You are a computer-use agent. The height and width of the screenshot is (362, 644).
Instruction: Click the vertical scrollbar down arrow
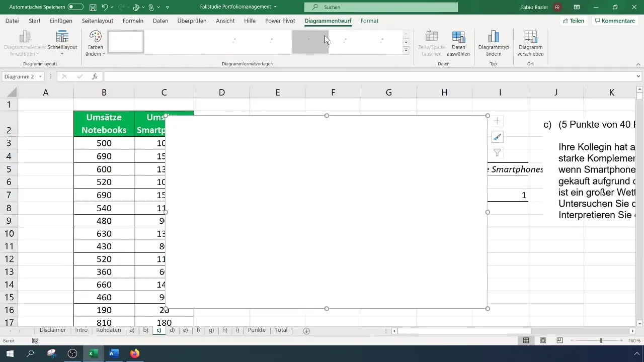(x=639, y=323)
